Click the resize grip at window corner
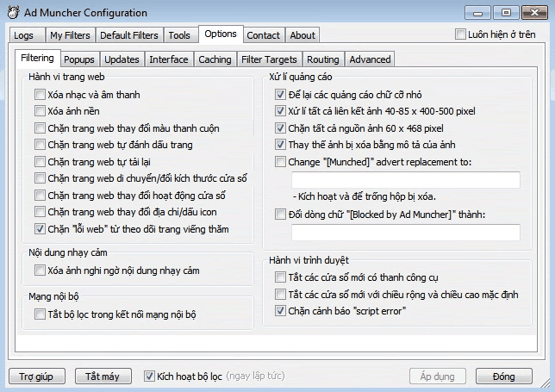Screen dimensions: 555x392 (x=546, y=383)
